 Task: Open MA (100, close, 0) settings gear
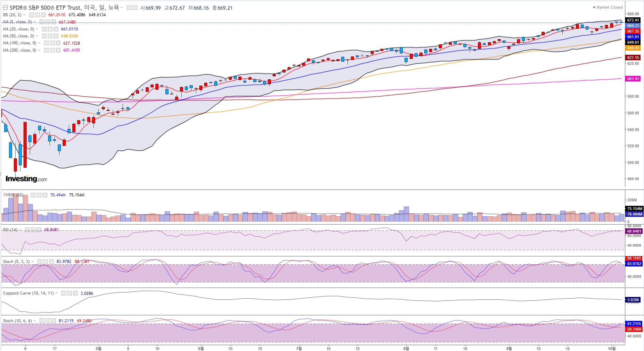52,43
